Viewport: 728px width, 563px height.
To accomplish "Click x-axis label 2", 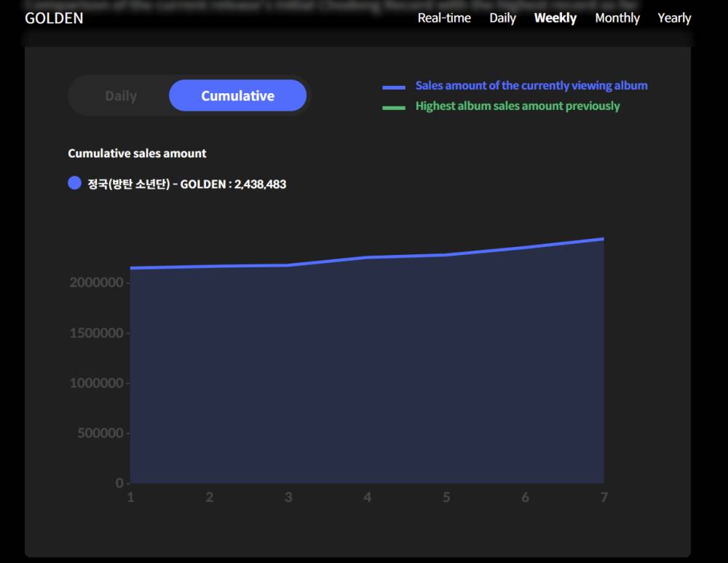I will (210, 497).
